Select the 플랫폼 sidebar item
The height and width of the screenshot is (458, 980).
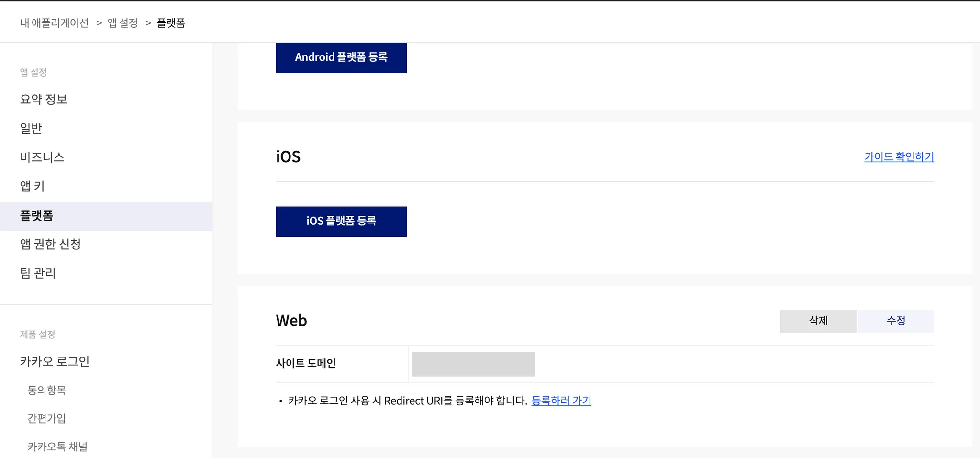pyautogui.click(x=36, y=216)
